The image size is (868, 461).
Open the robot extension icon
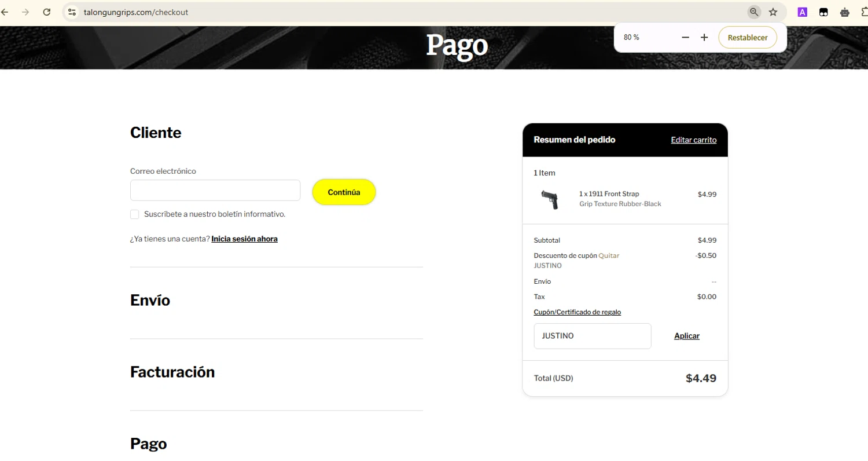[845, 12]
